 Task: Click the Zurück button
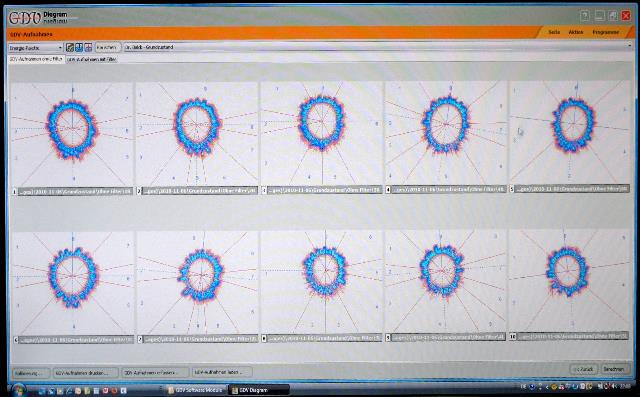(584, 369)
